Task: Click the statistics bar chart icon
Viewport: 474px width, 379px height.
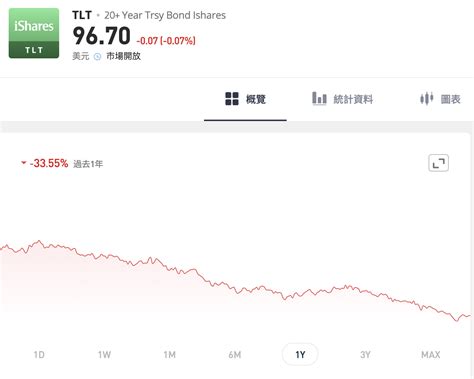Action: point(319,99)
